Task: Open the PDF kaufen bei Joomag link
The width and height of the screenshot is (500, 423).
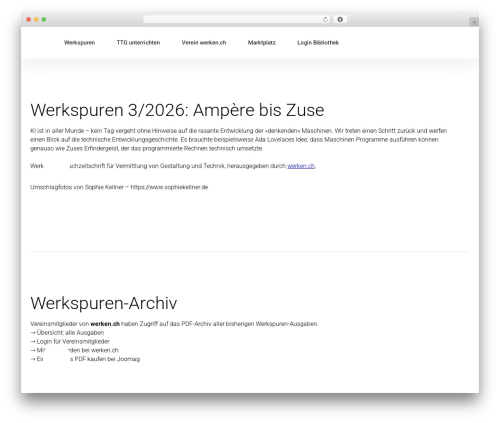Action: pyautogui.click(x=85, y=359)
